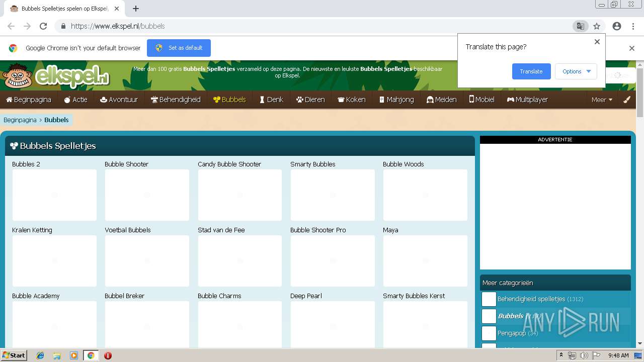644x362 pixels.
Task: Open the Stad van de Fee thumbnail
Action: (x=240, y=261)
